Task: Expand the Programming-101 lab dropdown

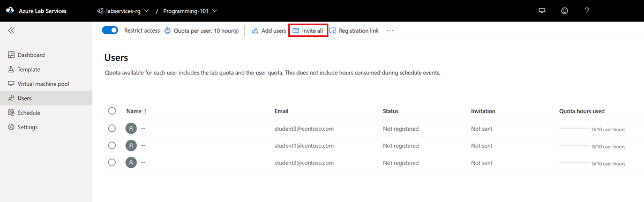Action: 190,11
